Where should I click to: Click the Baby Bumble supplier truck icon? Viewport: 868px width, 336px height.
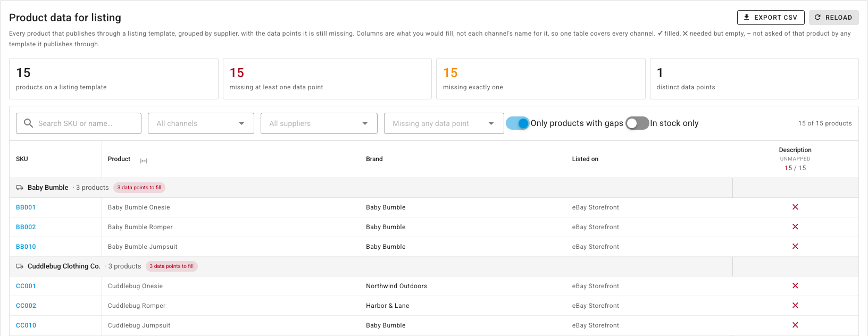[x=20, y=188]
